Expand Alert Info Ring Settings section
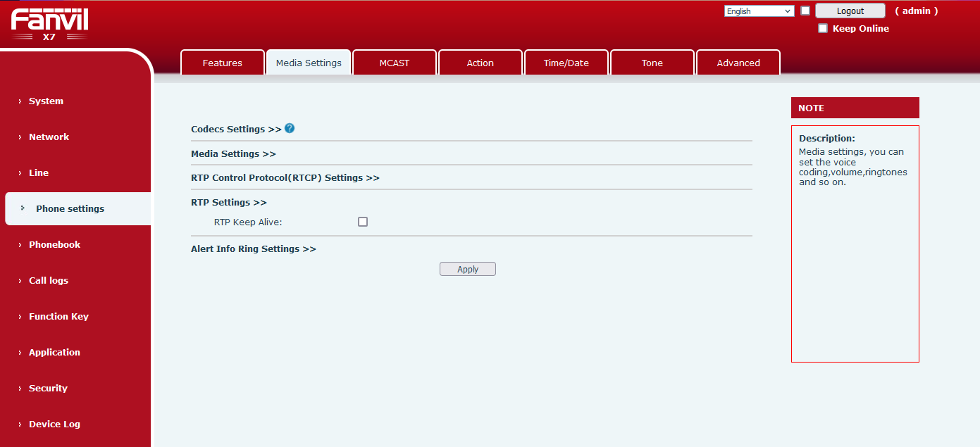 point(253,248)
